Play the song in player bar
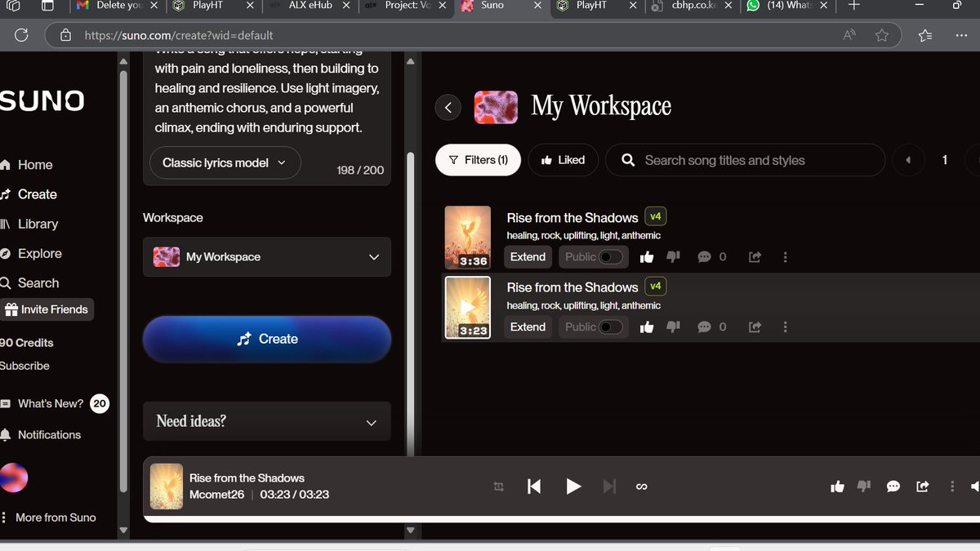Image resolution: width=980 pixels, height=551 pixels. click(573, 487)
